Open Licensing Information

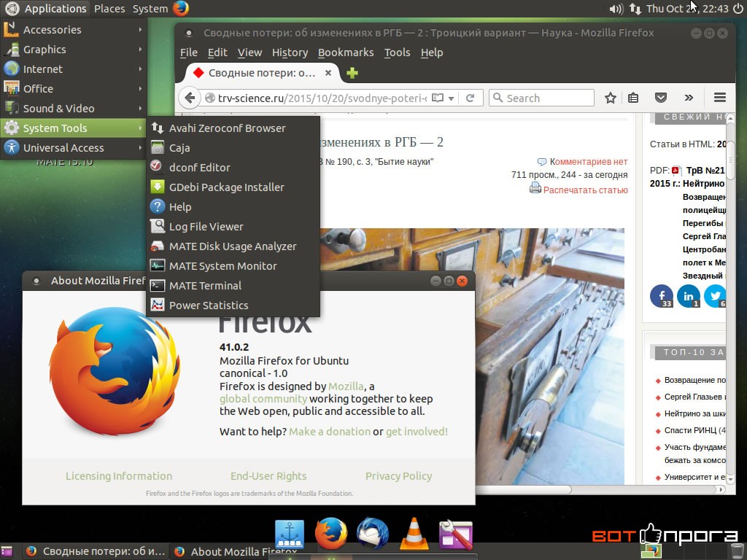[119, 476]
